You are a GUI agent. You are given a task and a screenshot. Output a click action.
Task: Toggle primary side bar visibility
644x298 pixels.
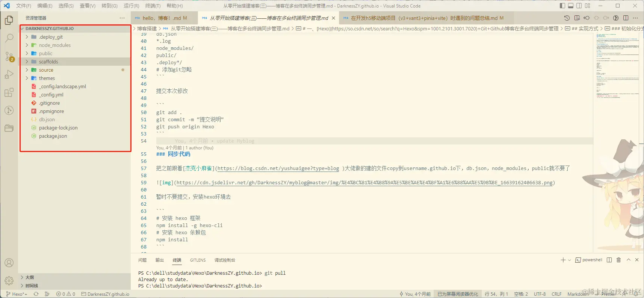pos(562,6)
